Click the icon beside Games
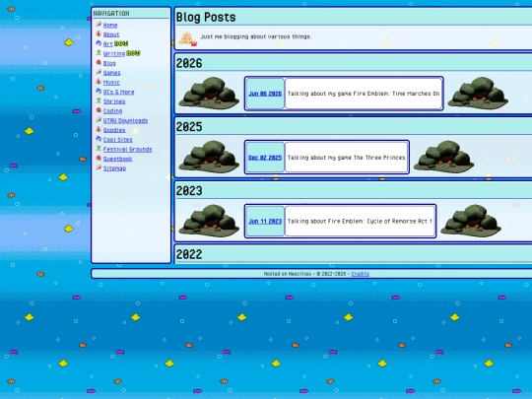 coord(99,72)
